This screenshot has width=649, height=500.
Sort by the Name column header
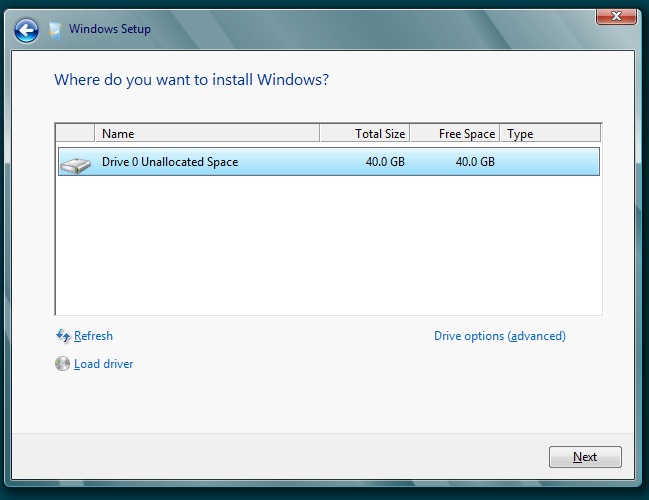tap(207, 134)
